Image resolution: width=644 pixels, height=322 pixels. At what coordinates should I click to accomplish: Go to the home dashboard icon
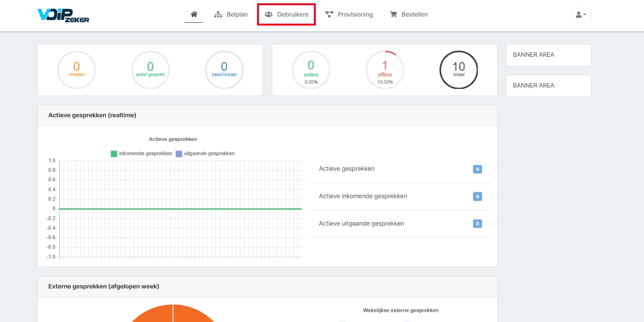point(194,14)
